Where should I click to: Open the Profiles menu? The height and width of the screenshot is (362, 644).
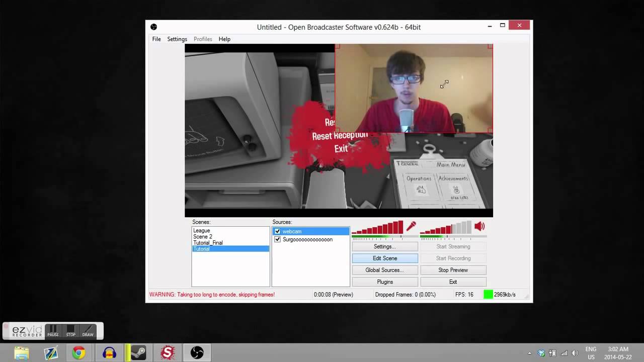pos(203,39)
